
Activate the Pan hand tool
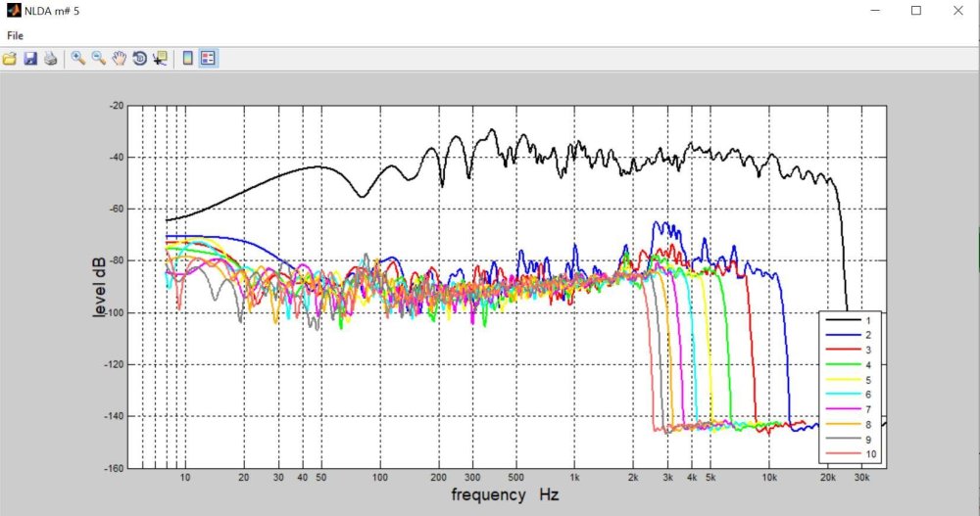pos(120,59)
